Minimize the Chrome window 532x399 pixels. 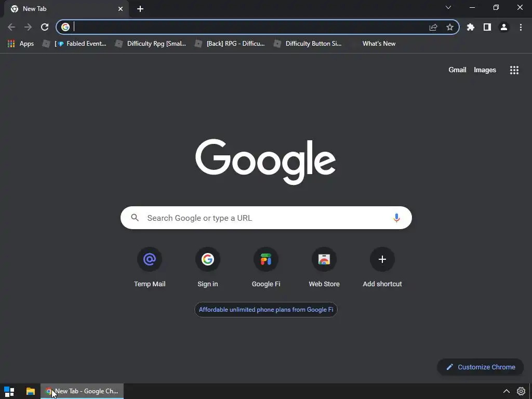[472, 7]
